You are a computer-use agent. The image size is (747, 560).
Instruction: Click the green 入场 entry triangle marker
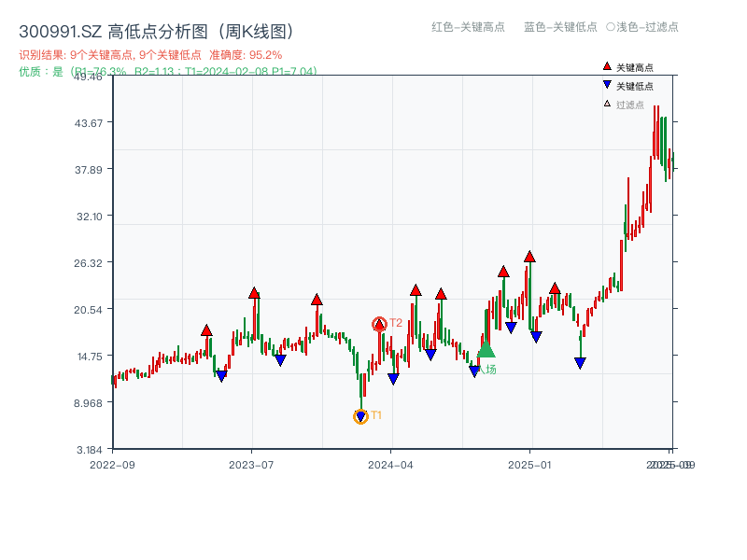(x=486, y=351)
